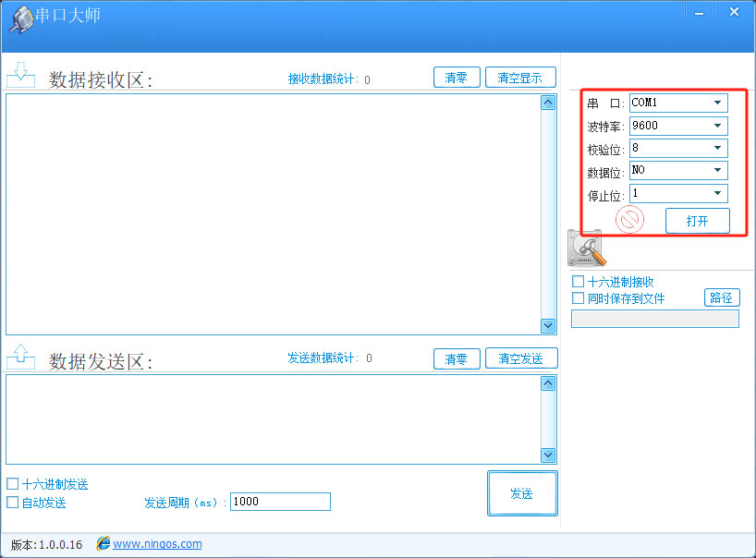Click the 发送周期 1000 input field

277,502
